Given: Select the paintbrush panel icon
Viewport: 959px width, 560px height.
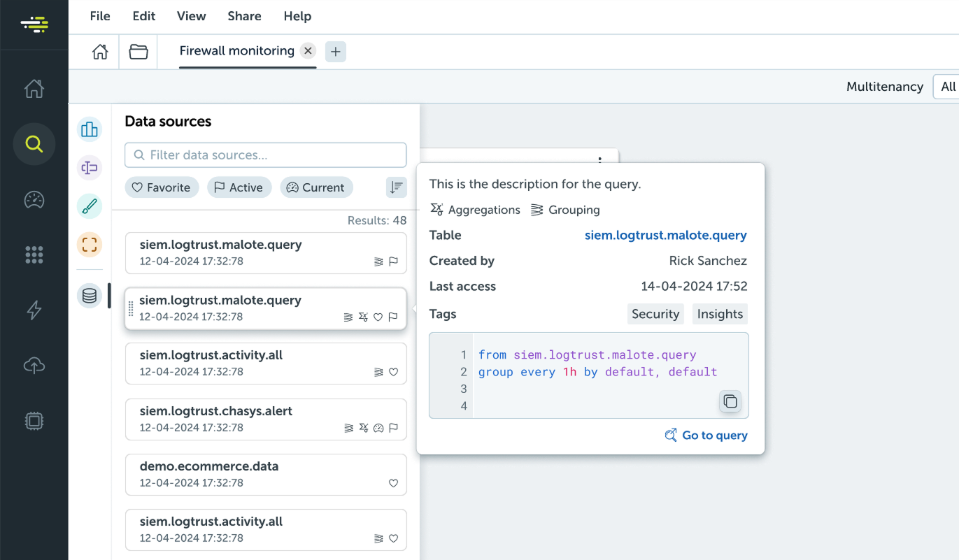Looking at the screenshot, I should [90, 206].
